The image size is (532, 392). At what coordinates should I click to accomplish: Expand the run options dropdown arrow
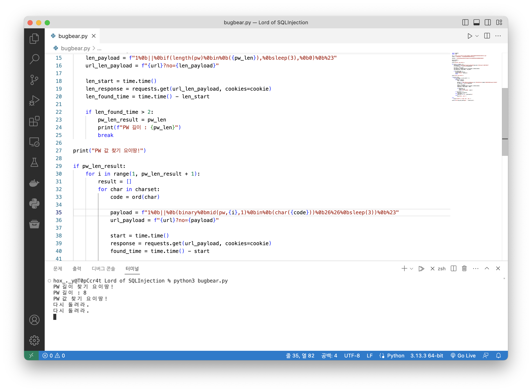(477, 36)
